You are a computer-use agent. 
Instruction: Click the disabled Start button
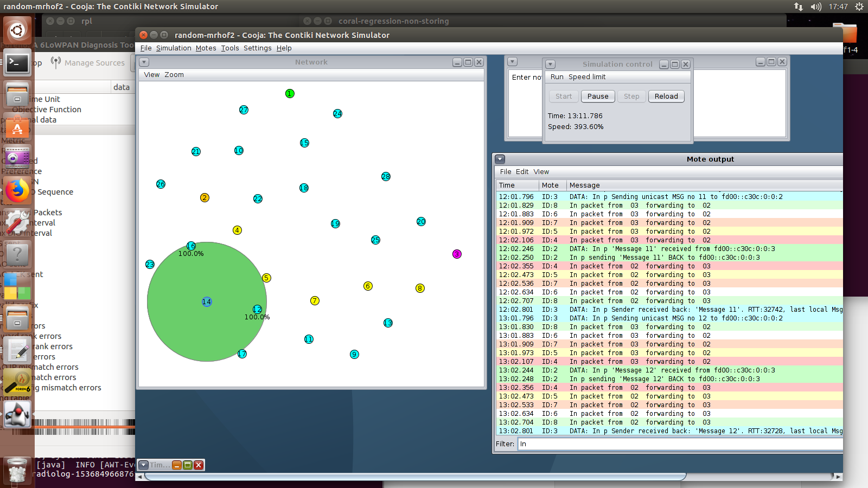(564, 97)
